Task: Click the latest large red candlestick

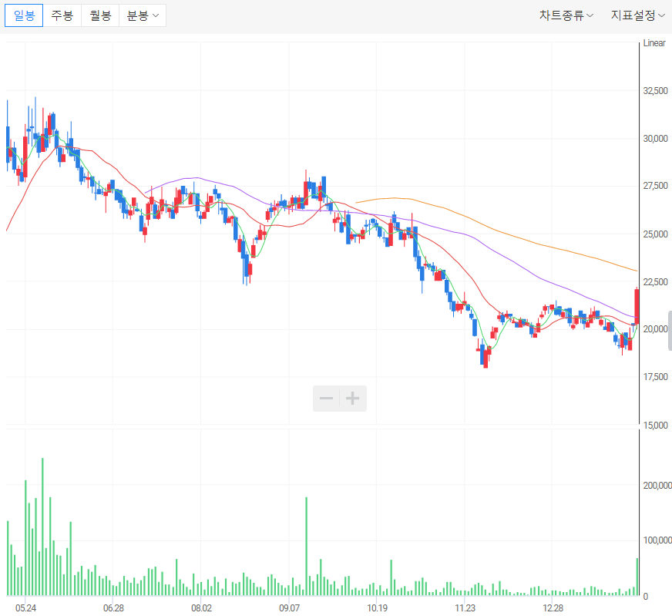Action: tap(637, 306)
